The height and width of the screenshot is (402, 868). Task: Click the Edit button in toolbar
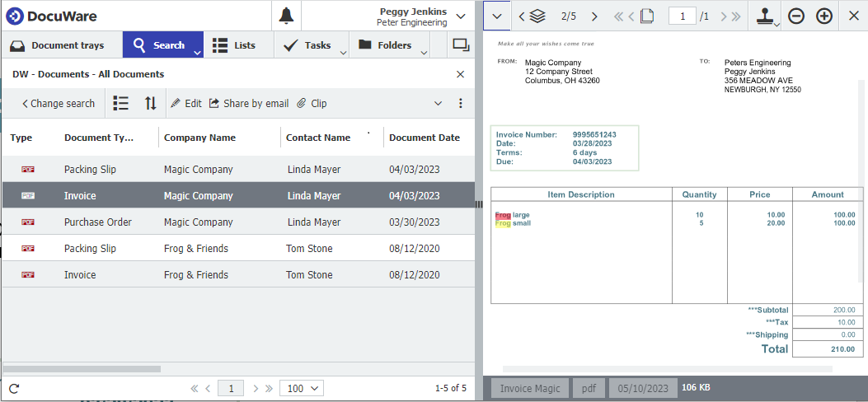186,103
